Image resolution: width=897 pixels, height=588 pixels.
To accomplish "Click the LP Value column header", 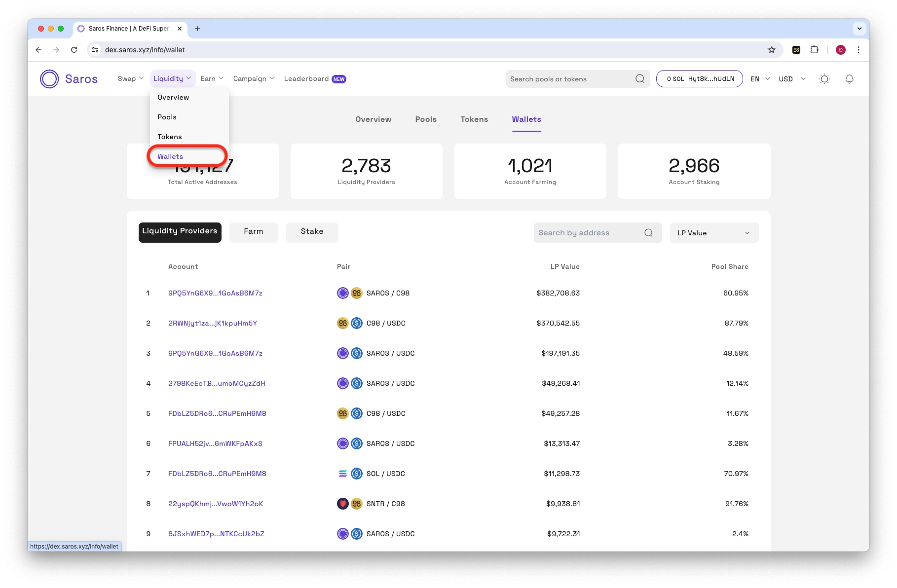I will coord(565,266).
